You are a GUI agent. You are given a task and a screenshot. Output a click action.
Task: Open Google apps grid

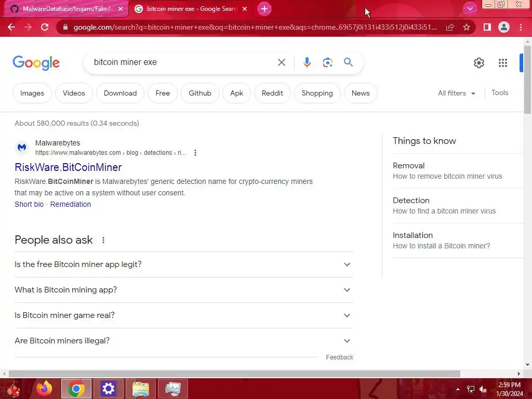click(x=503, y=63)
